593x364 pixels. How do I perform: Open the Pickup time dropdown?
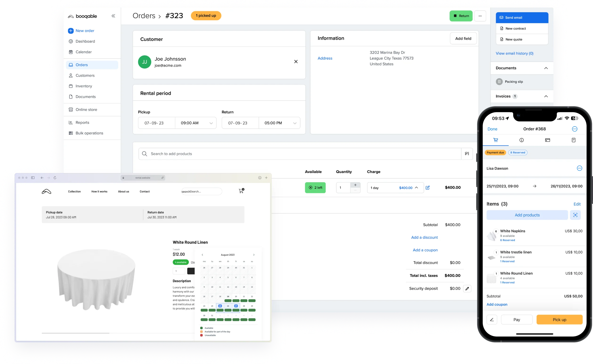pos(211,123)
